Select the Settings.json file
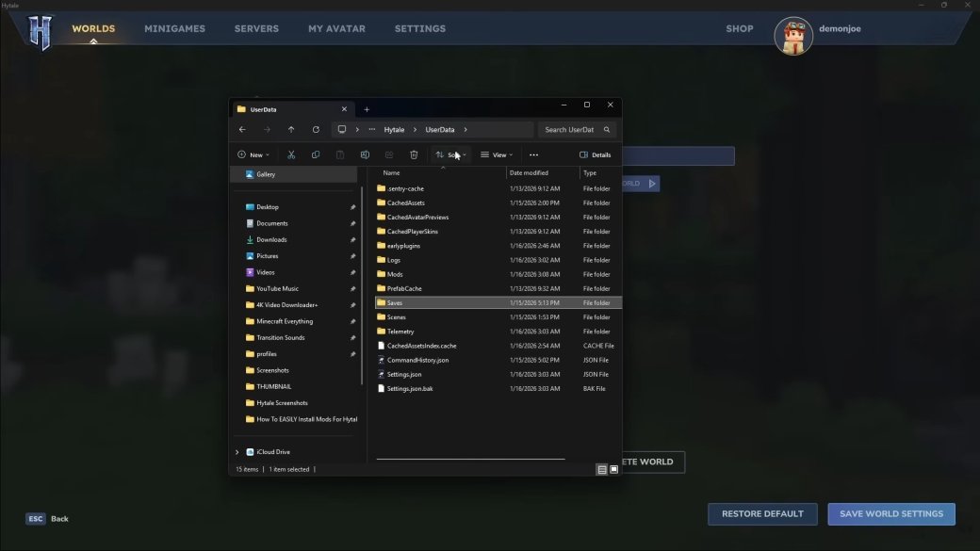 pos(404,374)
